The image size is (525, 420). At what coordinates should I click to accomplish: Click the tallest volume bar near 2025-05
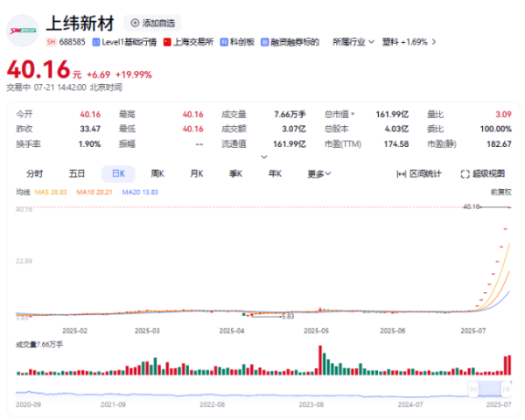(320, 360)
